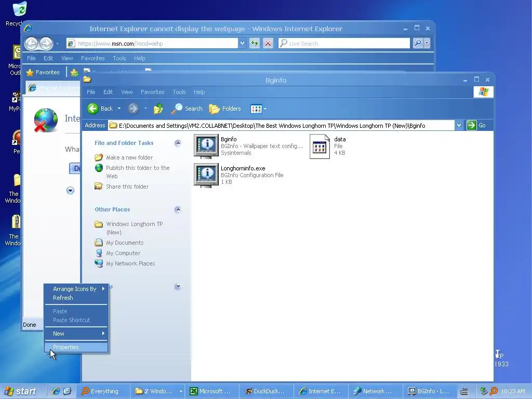Open search provider dropdown arrow
Screen dimensions: 532x399
(427, 43)
